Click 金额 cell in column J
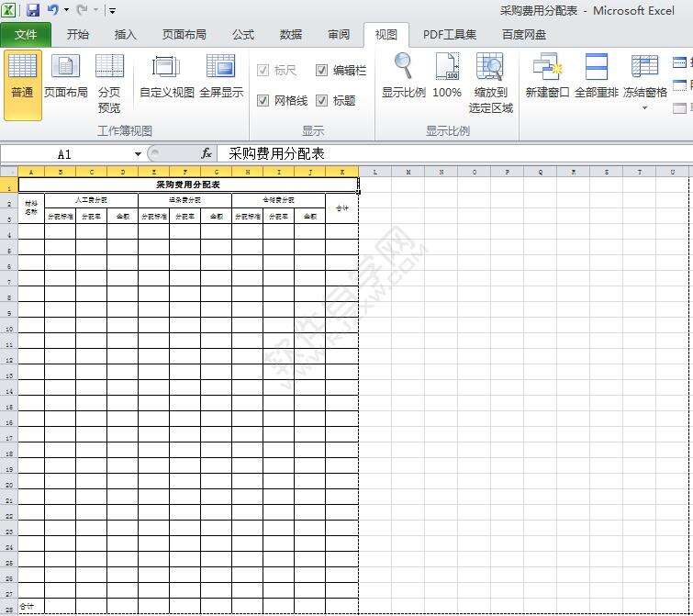693x616 pixels. coord(310,216)
